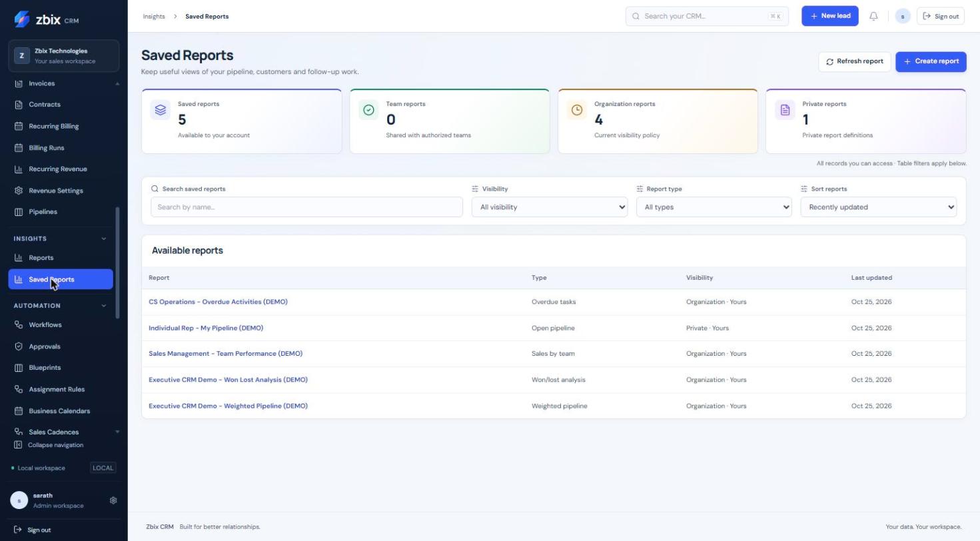This screenshot has height=541, width=980.
Task: Click Sign out in the sidebar footer
Action: pyautogui.click(x=32, y=530)
